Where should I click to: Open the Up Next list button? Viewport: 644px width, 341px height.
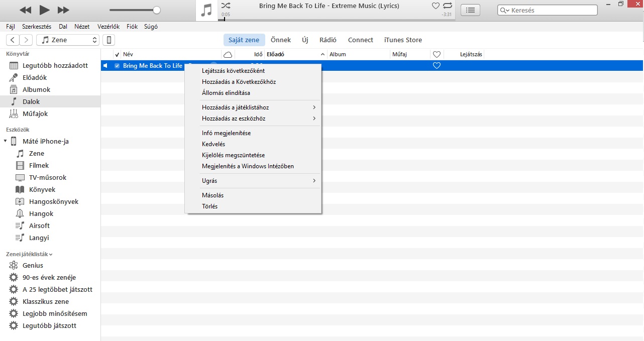(470, 10)
